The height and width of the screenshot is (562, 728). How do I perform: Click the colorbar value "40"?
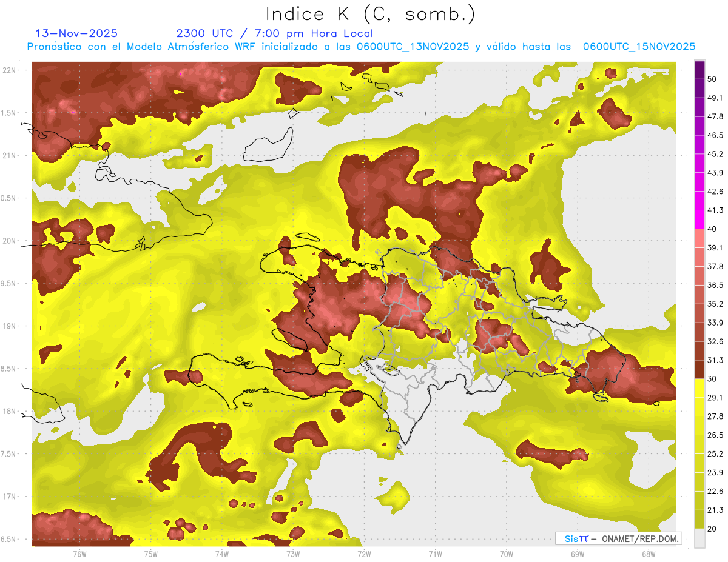[x=712, y=229]
